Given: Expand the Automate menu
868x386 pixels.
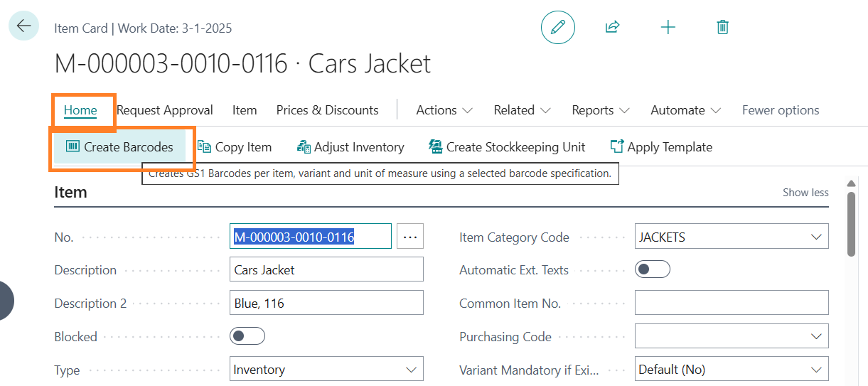Looking at the screenshot, I should [686, 110].
